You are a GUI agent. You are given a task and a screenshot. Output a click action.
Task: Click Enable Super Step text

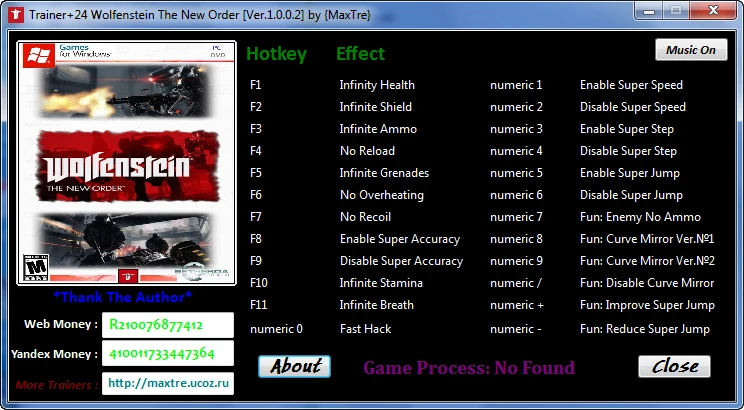click(x=627, y=129)
